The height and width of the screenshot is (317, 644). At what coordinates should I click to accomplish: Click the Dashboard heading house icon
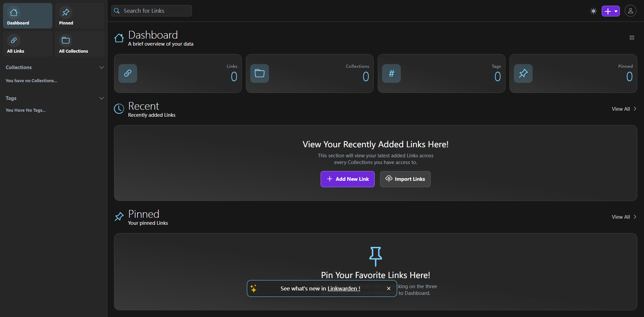[119, 38]
